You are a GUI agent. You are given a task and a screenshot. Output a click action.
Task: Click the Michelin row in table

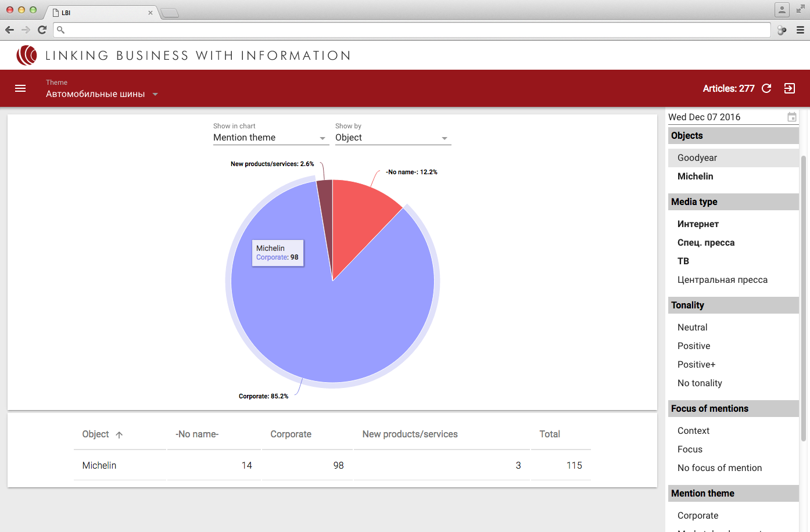point(332,465)
